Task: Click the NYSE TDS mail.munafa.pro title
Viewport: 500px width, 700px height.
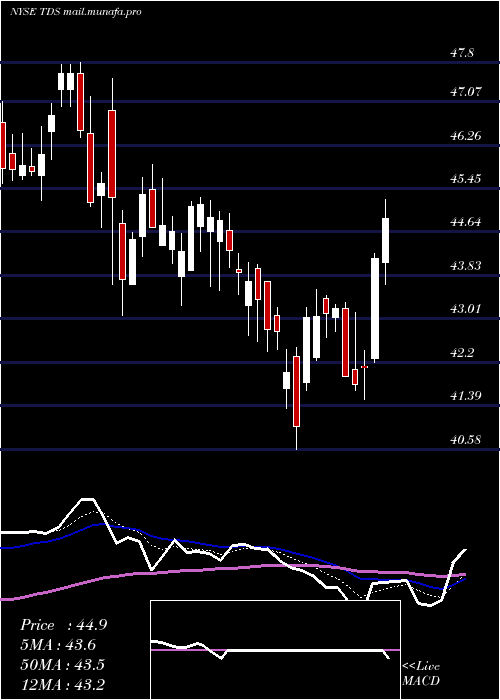Action: click(75, 12)
